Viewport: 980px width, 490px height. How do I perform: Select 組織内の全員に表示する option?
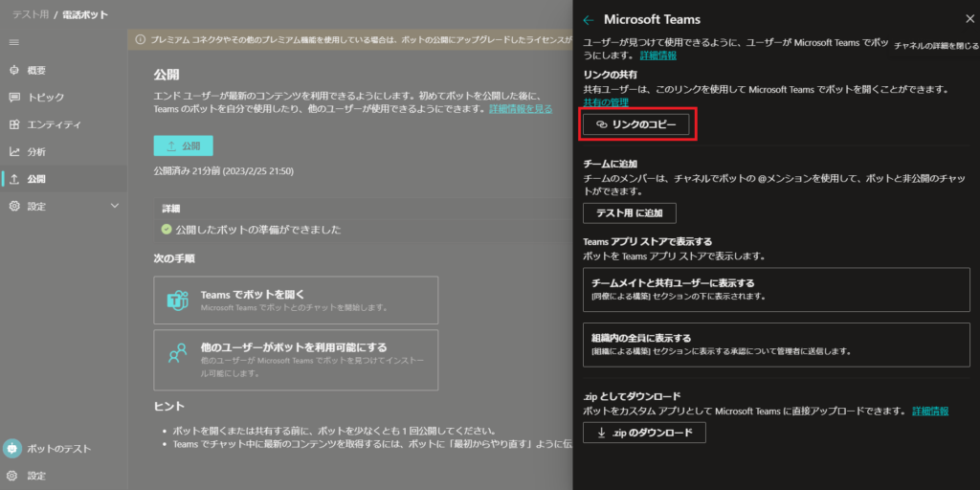[x=776, y=345]
